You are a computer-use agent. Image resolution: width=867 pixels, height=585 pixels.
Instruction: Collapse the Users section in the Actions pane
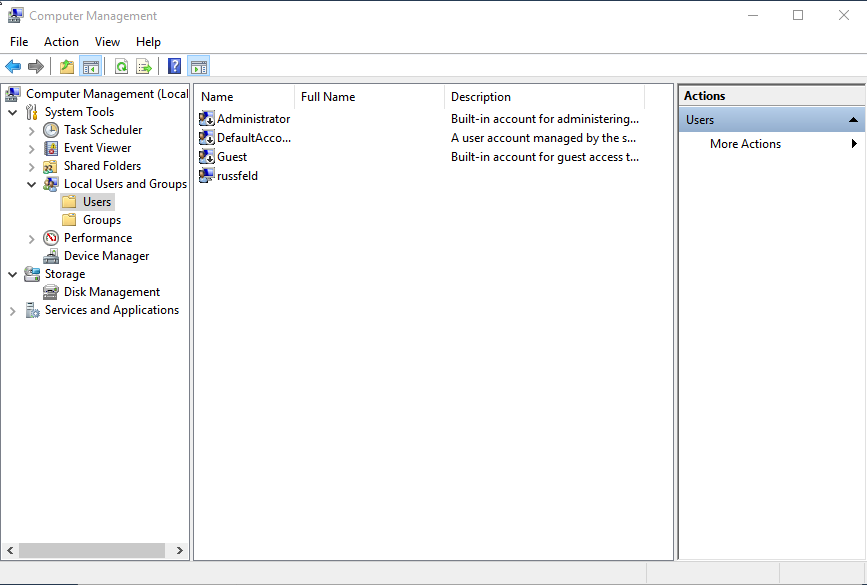click(x=853, y=120)
